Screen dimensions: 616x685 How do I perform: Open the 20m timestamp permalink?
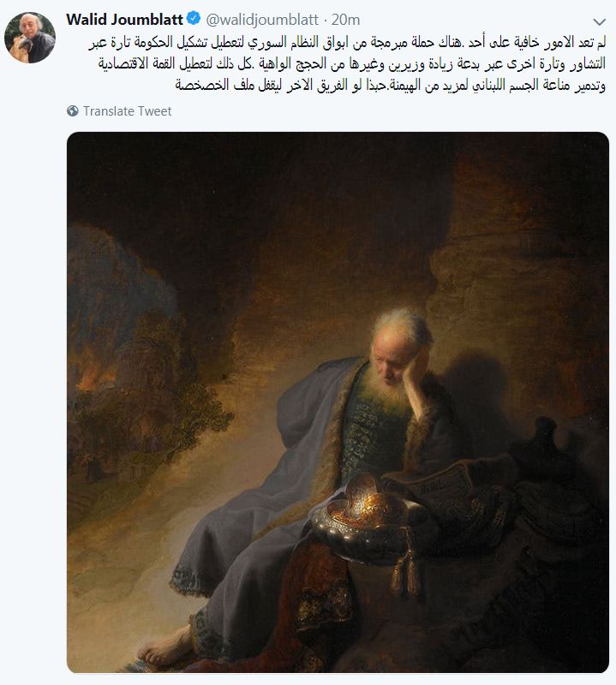coord(345,20)
